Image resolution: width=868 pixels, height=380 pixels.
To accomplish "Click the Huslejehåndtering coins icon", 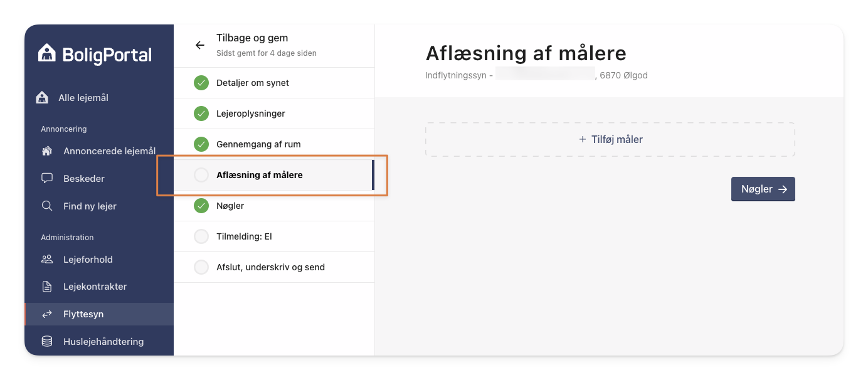I will pos(47,342).
